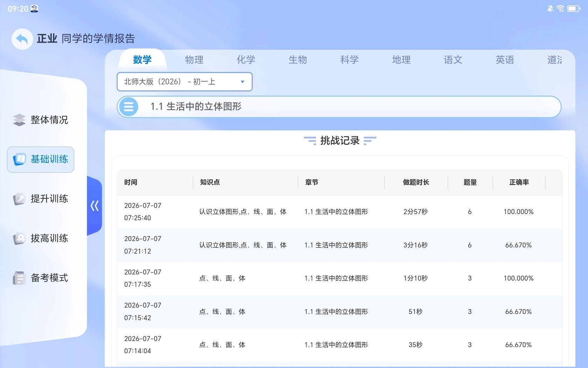Click the 题量 column header
Viewport: 588px width, 368px height.
pyautogui.click(x=470, y=182)
